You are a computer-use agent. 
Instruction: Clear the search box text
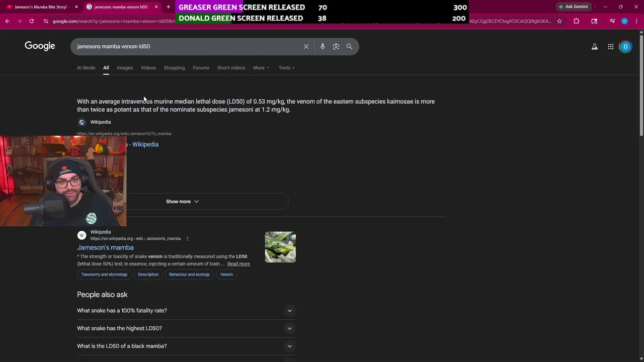[x=306, y=46]
